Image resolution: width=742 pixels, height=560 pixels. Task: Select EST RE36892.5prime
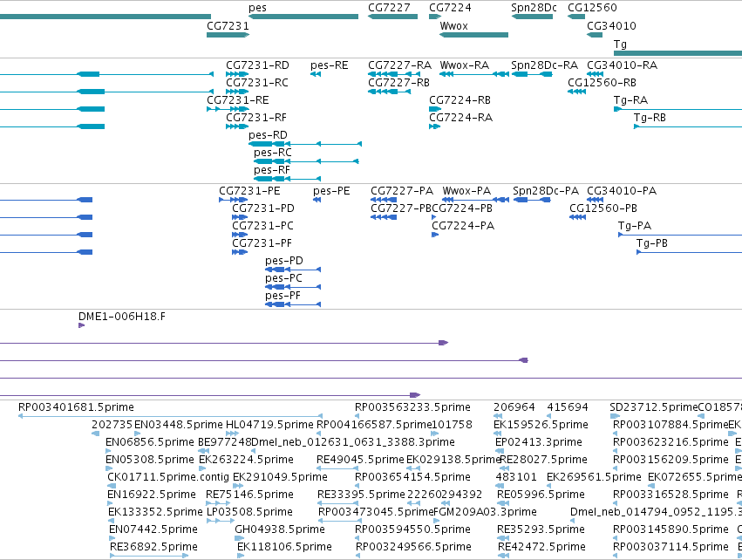[x=153, y=547]
